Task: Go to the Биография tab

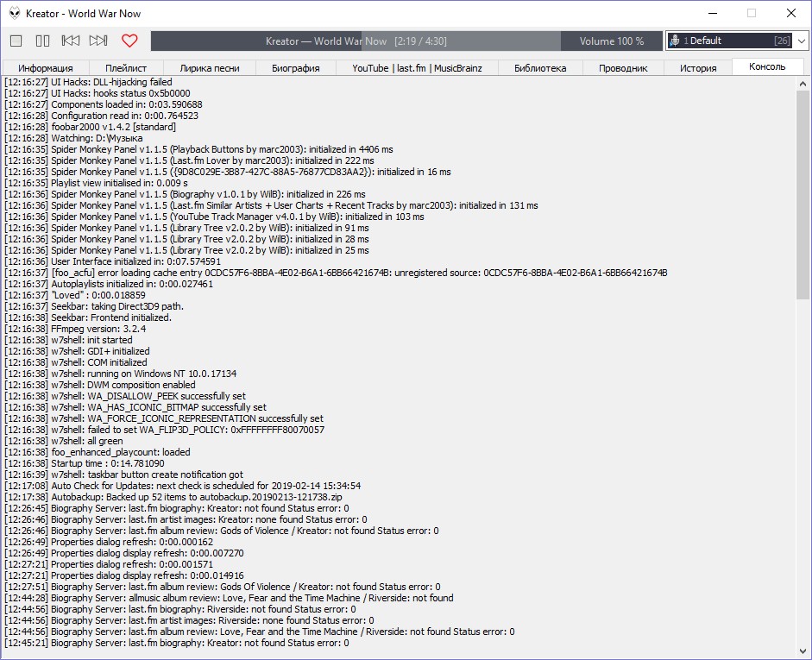Action: [296, 68]
